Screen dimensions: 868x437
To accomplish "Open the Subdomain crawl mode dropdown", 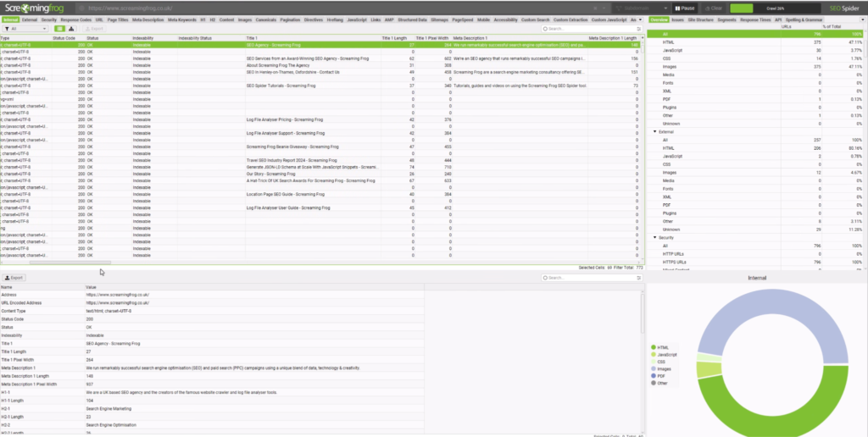I will [x=641, y=8].
